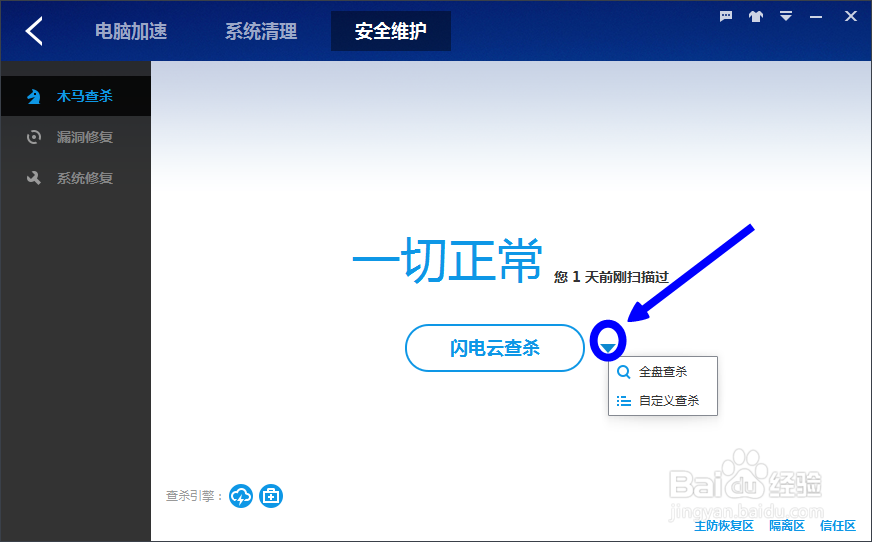
Task: Select 系统修复 in the sidebar
Action: 76,178
